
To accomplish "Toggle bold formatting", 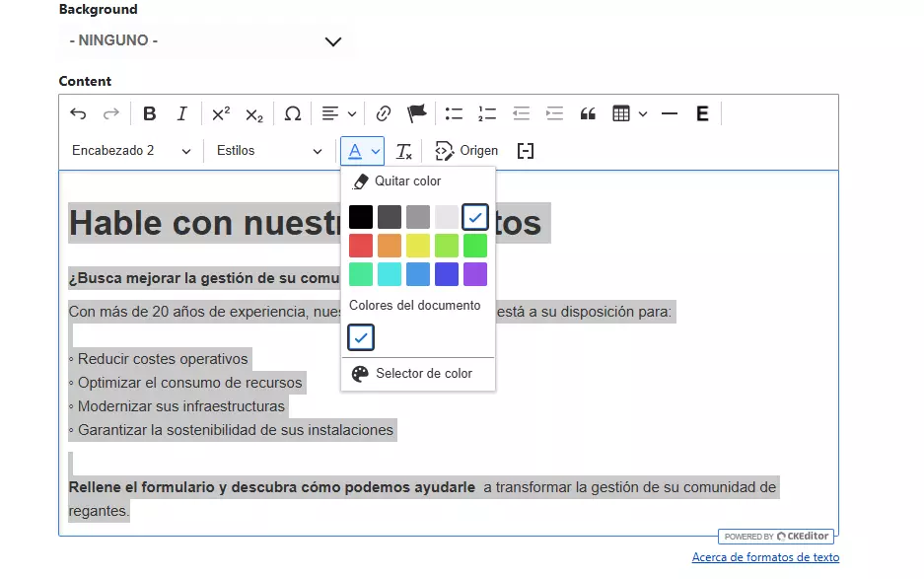I will (149, 112).
